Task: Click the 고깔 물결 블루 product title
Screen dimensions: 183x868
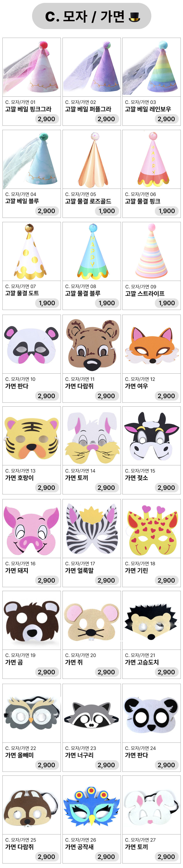Action: click(83, 293)
